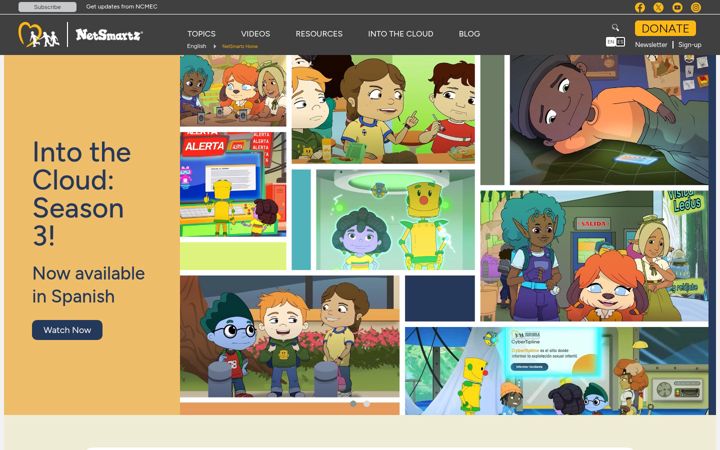720x450 pixels.
Task: Click the NetSmartz wordmark logo
Action: click(109, 34)
